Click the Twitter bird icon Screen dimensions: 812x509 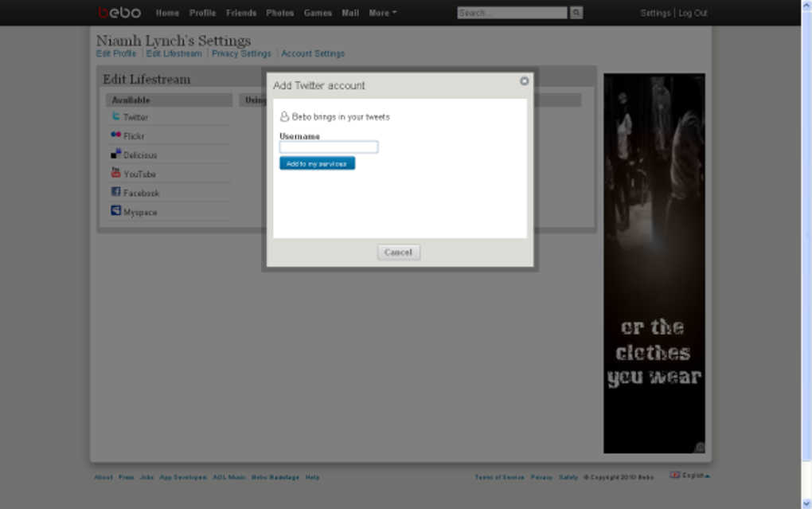(115, 116)
